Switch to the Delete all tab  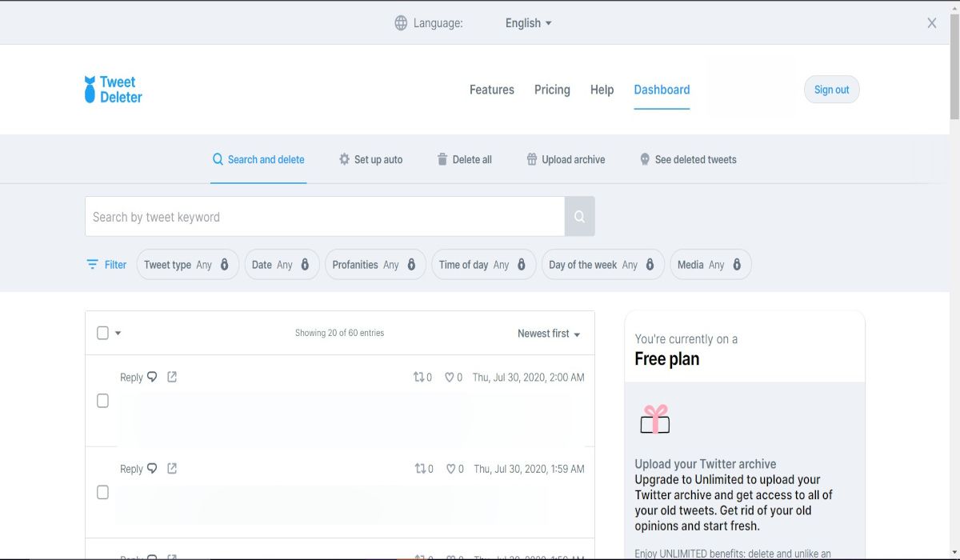point(464,159)
